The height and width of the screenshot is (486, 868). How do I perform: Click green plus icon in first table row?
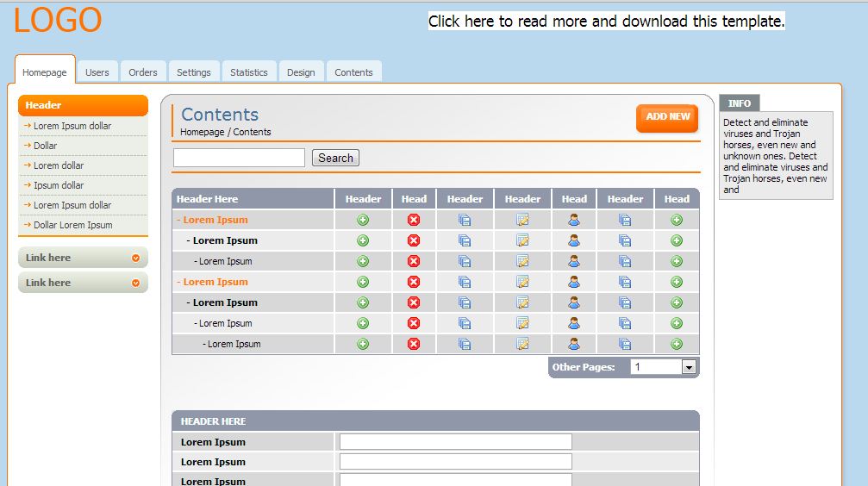tap(363, 220)
